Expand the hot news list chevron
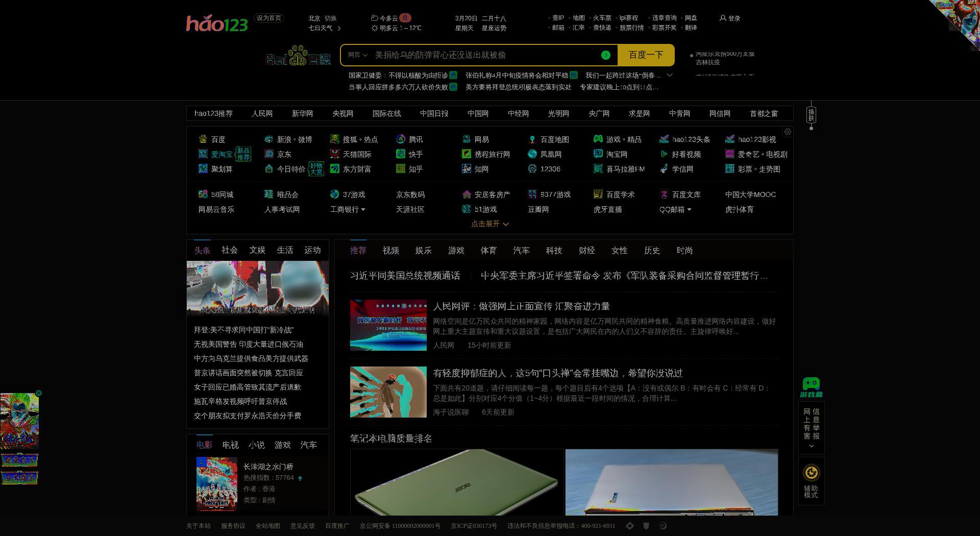This screenshot has height=536, width=980. coord(670,75)
